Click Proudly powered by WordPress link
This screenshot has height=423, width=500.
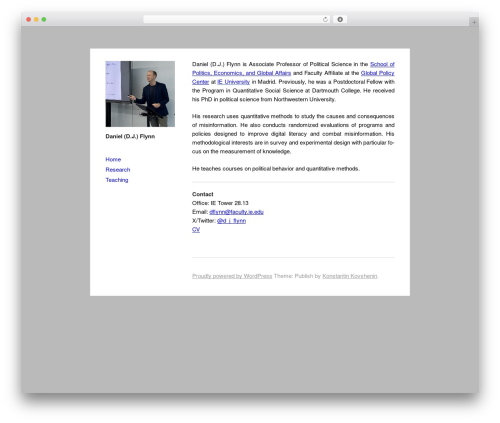[232, 276]
